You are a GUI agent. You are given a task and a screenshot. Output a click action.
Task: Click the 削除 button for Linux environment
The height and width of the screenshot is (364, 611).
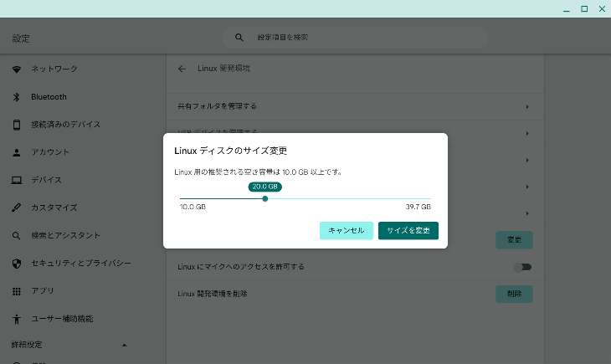click(x=515, y=294)
